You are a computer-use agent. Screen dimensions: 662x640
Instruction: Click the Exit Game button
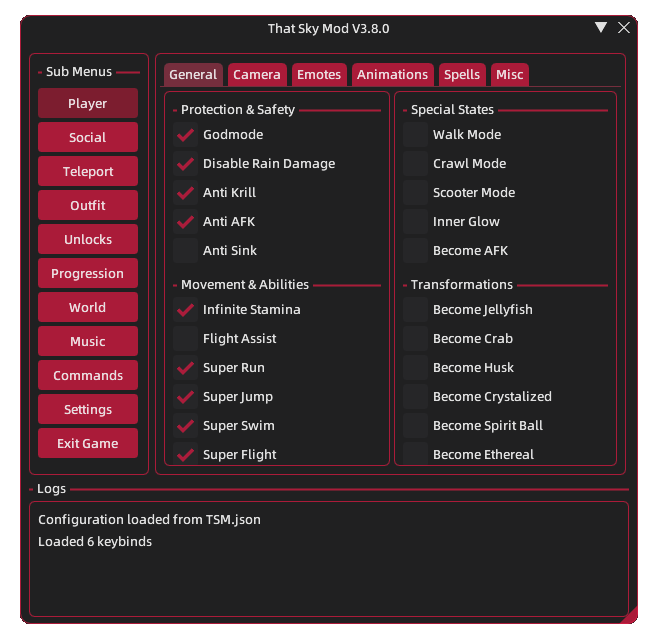click(x=88, y=443)
